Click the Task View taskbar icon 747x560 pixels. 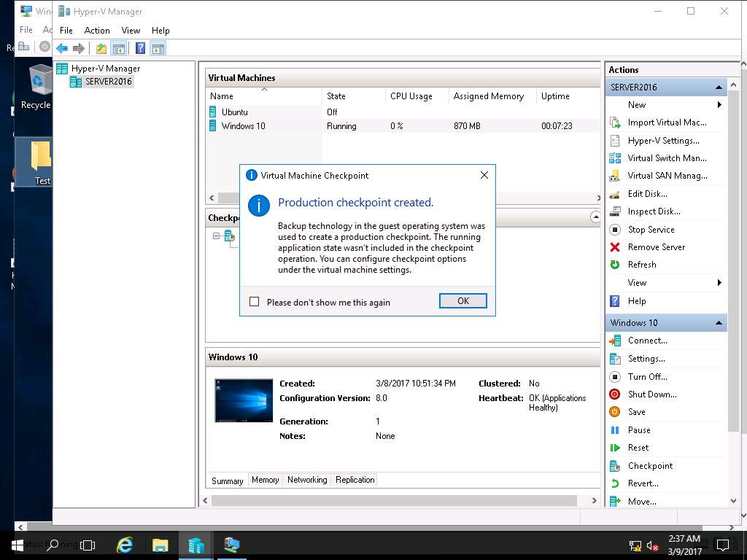[x=88, y=545]
